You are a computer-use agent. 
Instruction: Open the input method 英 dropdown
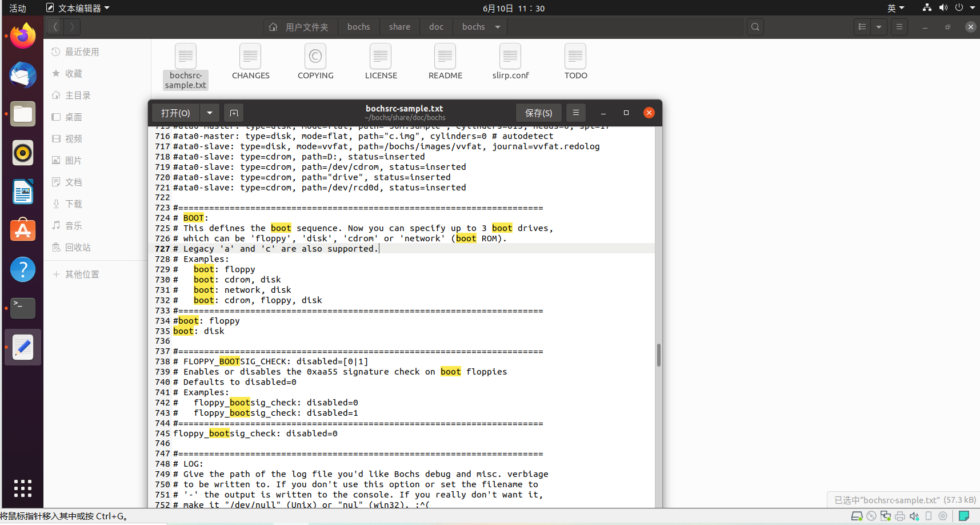[x=895, y=8]
